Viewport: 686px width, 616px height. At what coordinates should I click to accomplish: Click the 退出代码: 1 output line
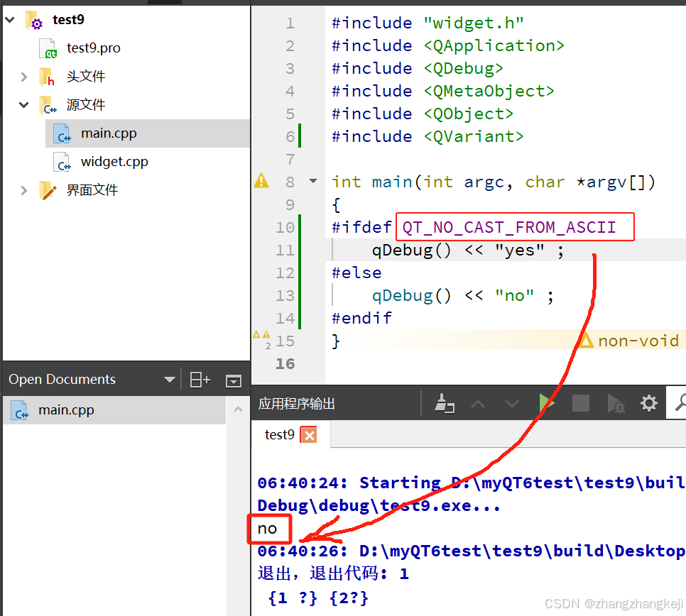[333, 573]
